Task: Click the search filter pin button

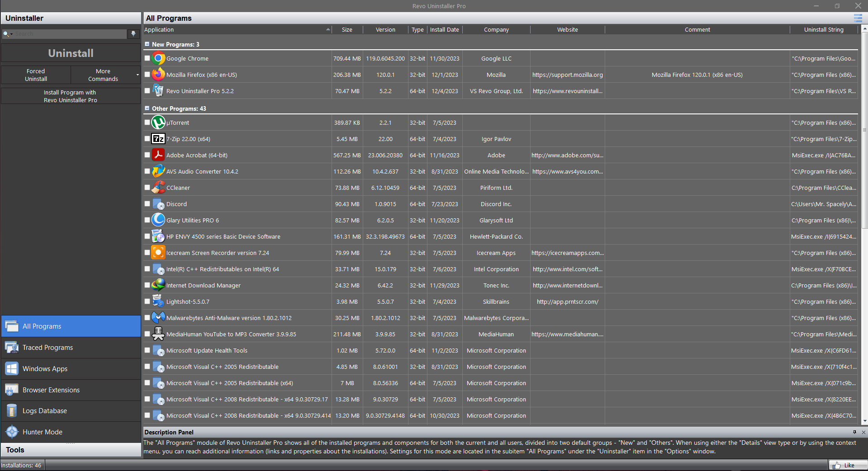Action: (x=133, y=34)
